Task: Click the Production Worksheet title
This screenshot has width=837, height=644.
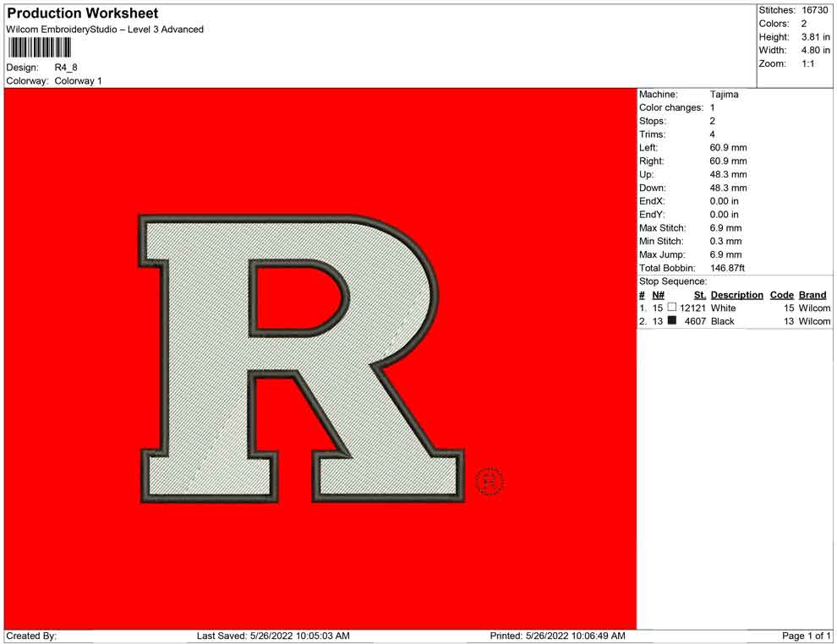Action: (x=83, y=14)
